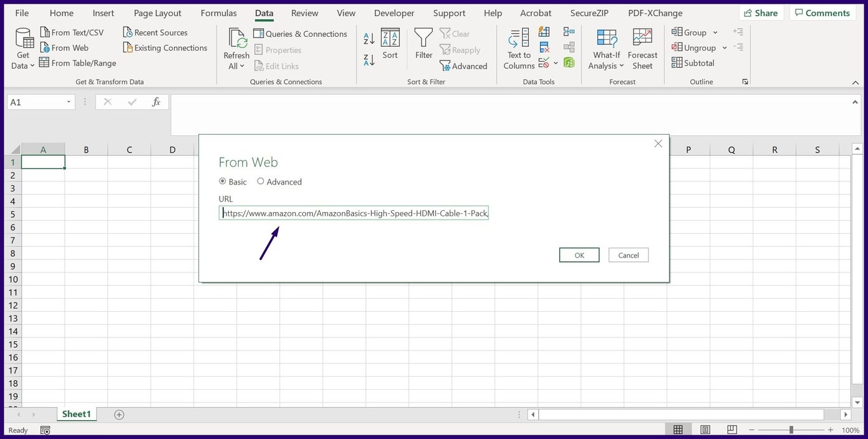The height and width of the screenshot is (439, 868).
Task: Click inside the URL input field
Action: (x=354, y=213)
